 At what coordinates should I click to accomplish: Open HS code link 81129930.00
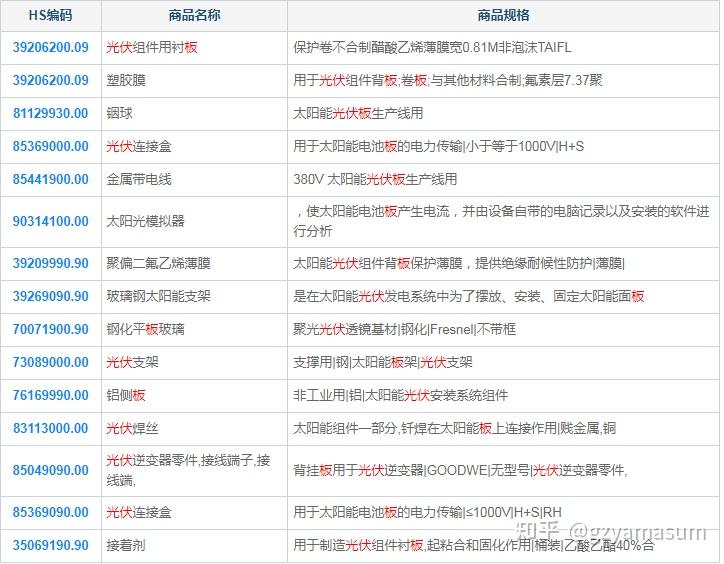(50, 113)
